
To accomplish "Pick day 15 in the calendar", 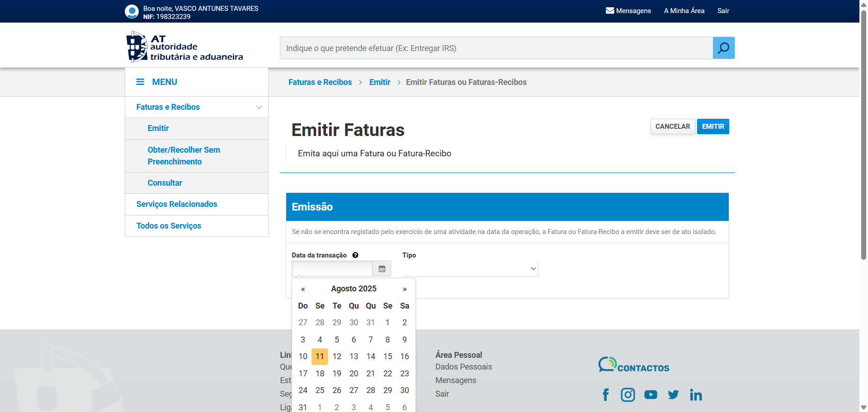I will (x=387, y=356).
